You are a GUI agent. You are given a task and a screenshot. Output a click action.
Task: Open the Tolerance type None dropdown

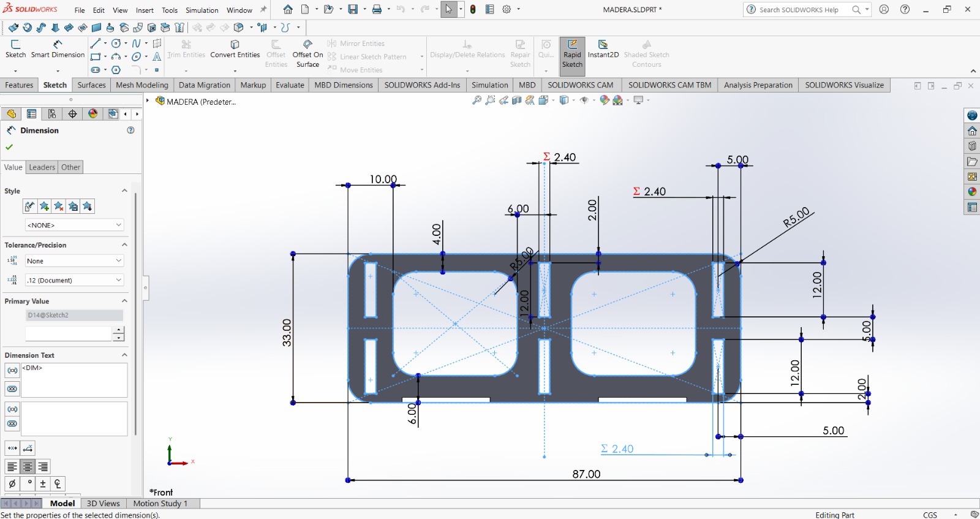[74, 260]
